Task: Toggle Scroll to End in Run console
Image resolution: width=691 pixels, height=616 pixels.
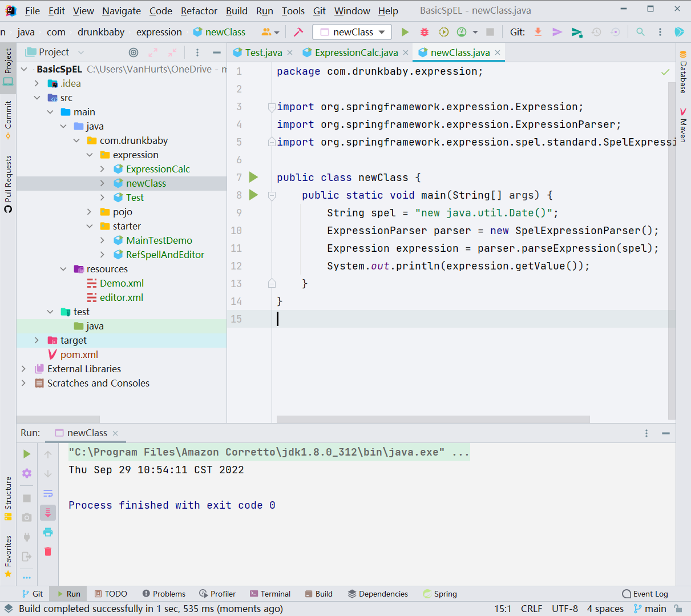Action: pyautogui.click(x=48, y=513)
